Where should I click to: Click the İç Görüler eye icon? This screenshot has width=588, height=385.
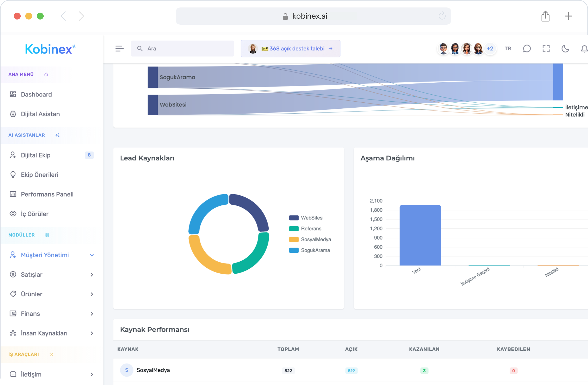[x=13, y=214]
